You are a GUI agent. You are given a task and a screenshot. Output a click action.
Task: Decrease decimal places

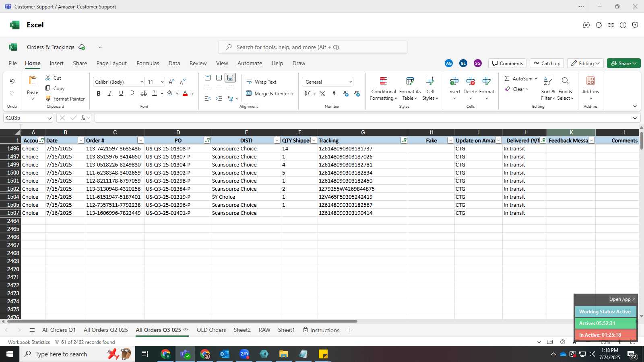pos(357,93)
